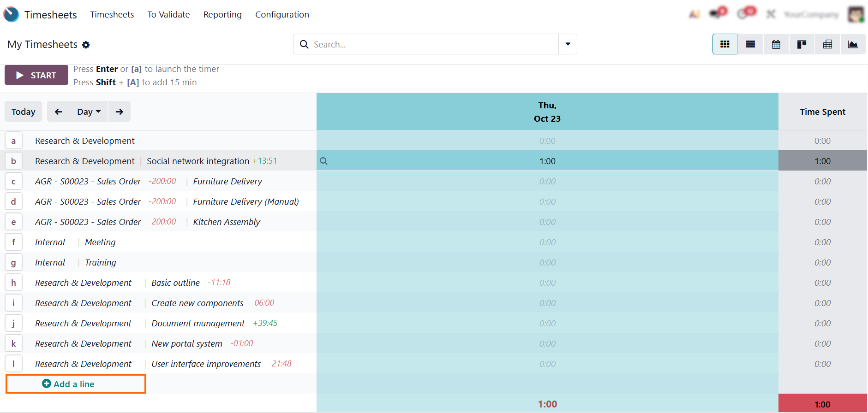Switch to the graph view
868x413 pixels.
(853, 44)
